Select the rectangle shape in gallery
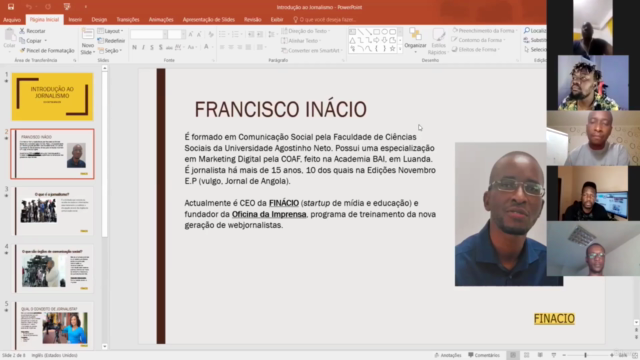Screen dimensions: 640x360 coord(376,31)
